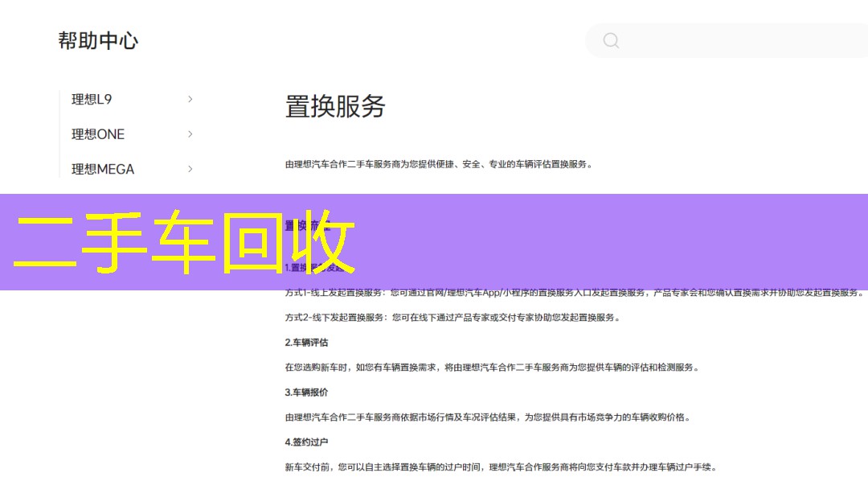Screen dimensions: 868x485
Task: Click the search magnifier icon
Action: tap(611, 40)
